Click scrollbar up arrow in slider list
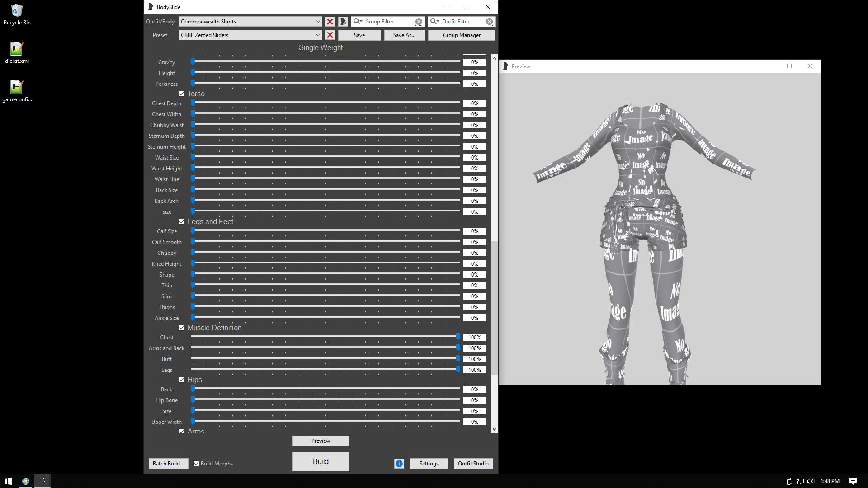This screenshot has height=488, width=868. point(494,58)
